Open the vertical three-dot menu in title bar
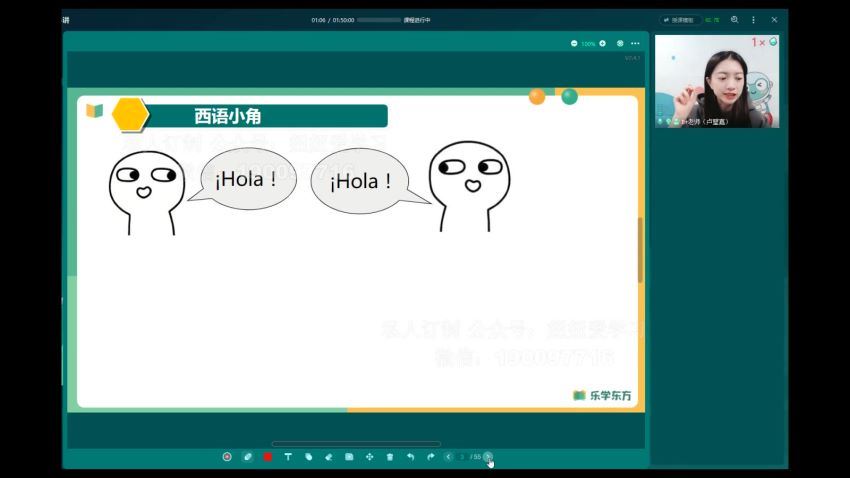This screenshot has height=478, width=850. point(754,20)
